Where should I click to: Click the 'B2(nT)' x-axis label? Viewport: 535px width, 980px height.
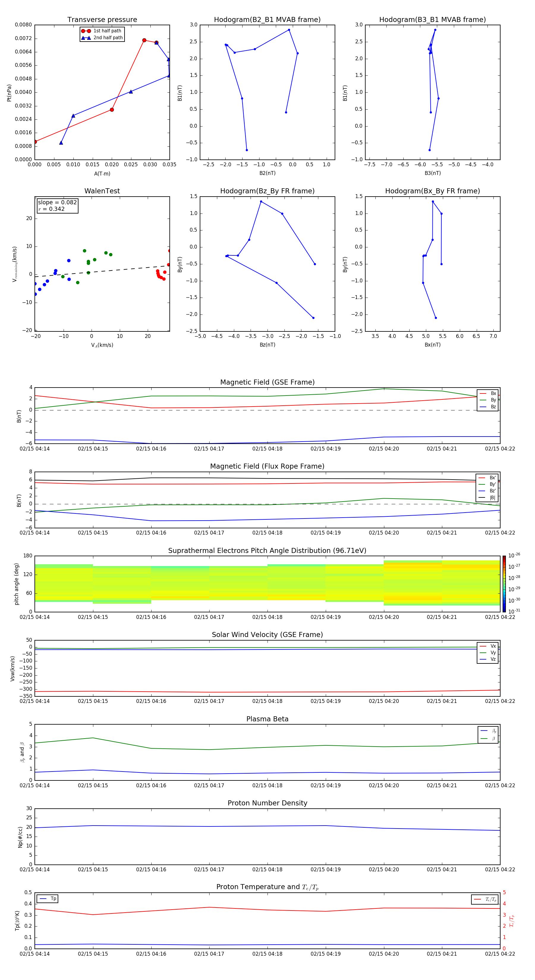[267, 173]
